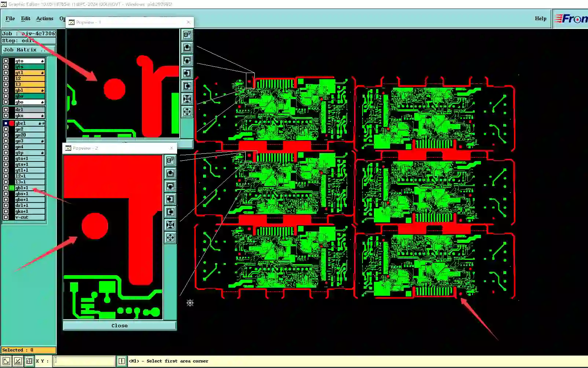Toggle the gko layer checkbox
Image resolution: width=588 pixels, height=368 pixels.
pos(6,116)
